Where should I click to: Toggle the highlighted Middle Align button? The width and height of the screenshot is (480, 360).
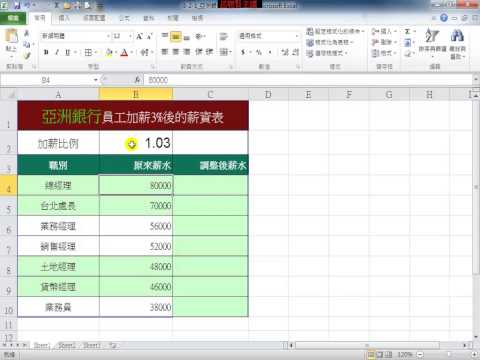pos(175,36)
